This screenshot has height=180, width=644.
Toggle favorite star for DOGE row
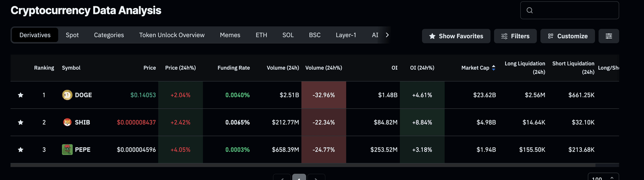[21, 95]
